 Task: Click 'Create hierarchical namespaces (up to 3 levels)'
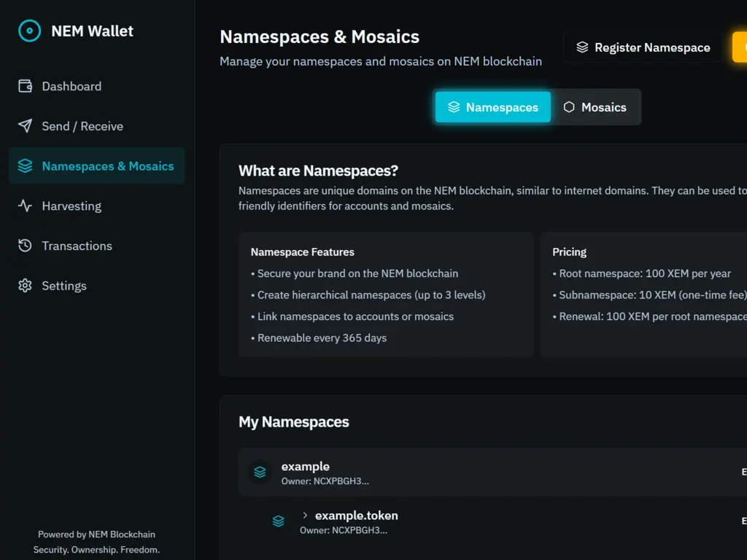click(368, 295)
